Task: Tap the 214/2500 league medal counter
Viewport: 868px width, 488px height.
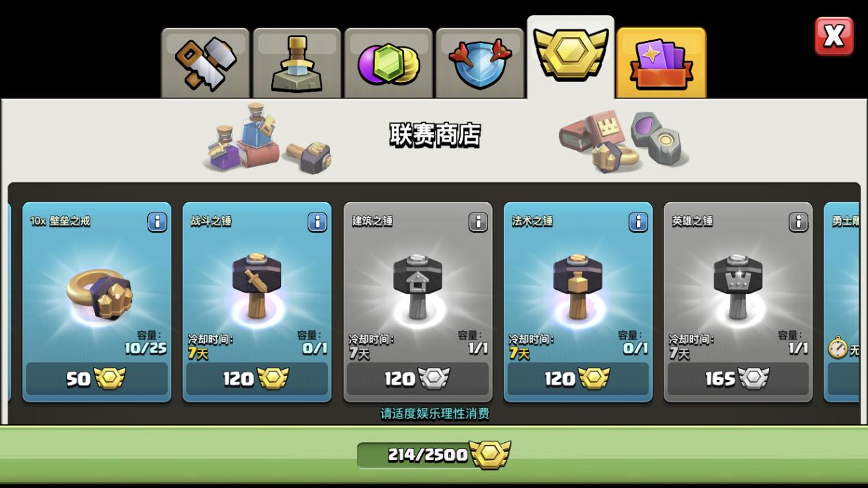Action: point(434,455)
